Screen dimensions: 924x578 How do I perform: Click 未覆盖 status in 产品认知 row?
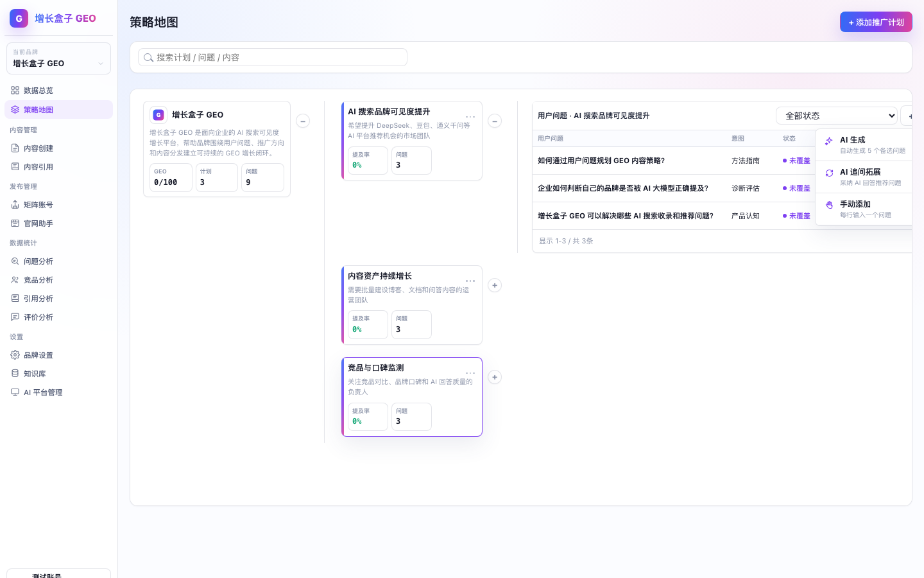tap(796, 216)
